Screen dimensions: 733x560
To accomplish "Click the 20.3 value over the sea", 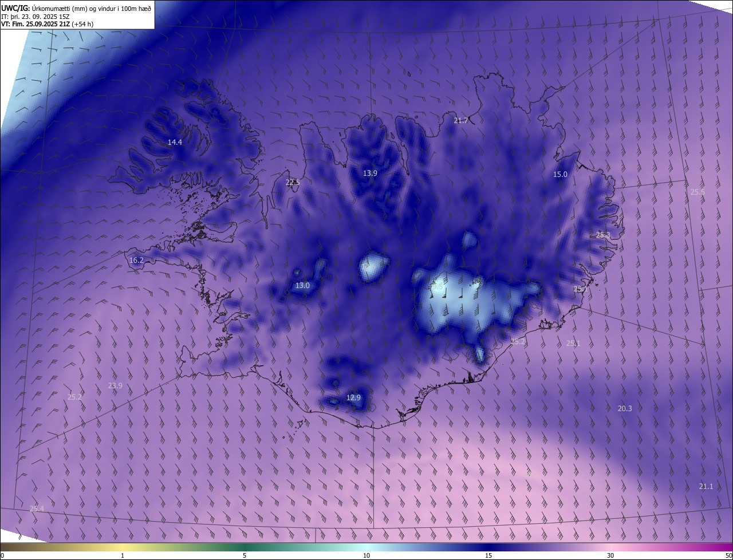I will [x=625, y=408].
